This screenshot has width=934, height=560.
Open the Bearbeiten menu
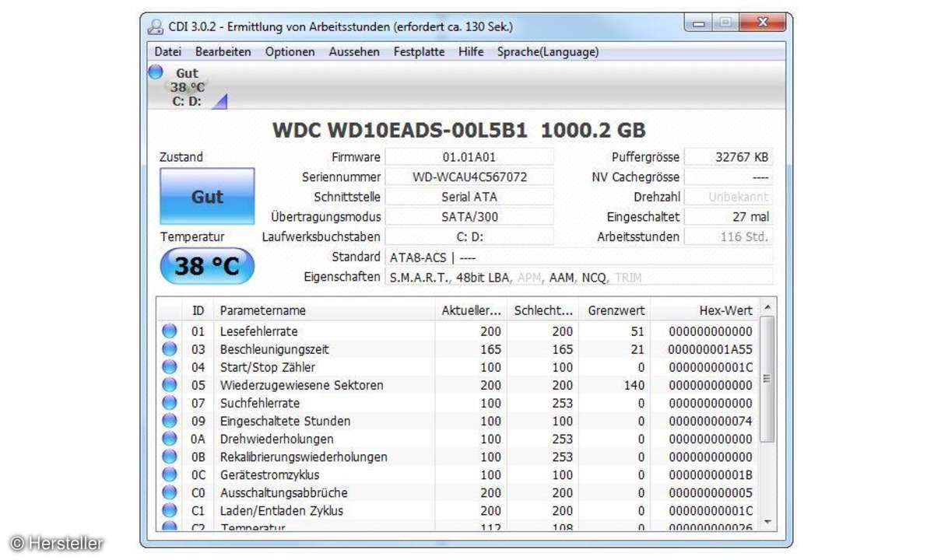click(x=223, y=52)
